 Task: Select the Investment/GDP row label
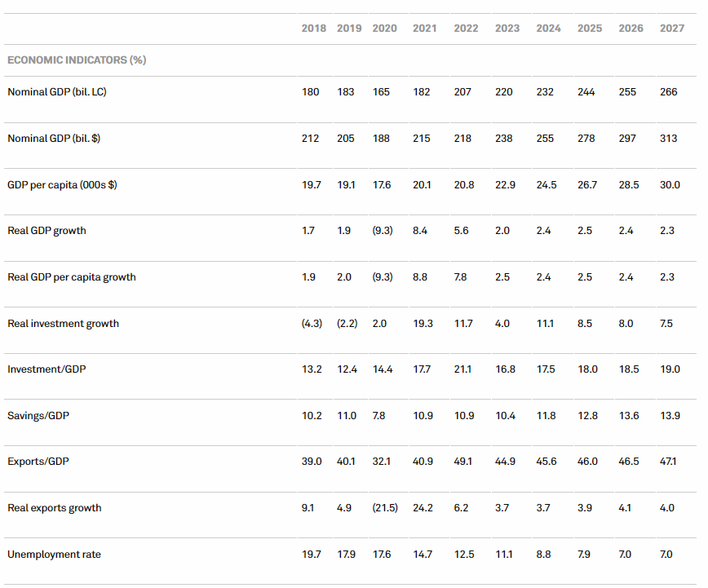point(46,369)
